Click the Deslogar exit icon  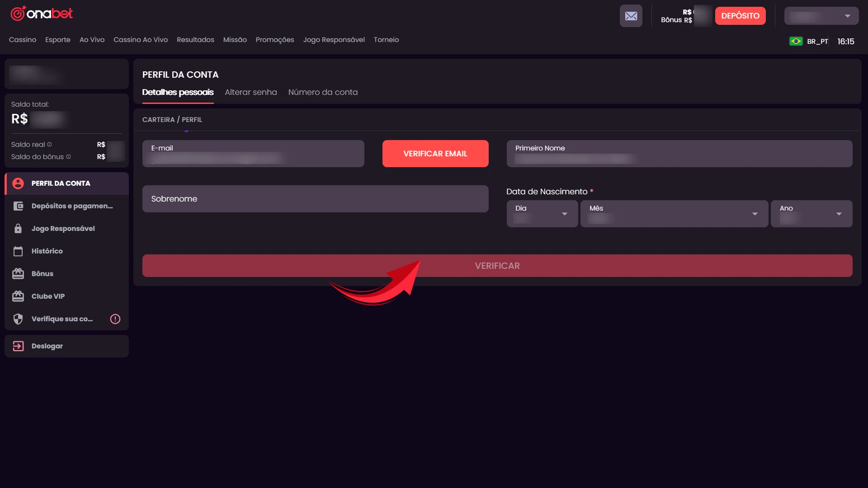(x=18, y=346)
